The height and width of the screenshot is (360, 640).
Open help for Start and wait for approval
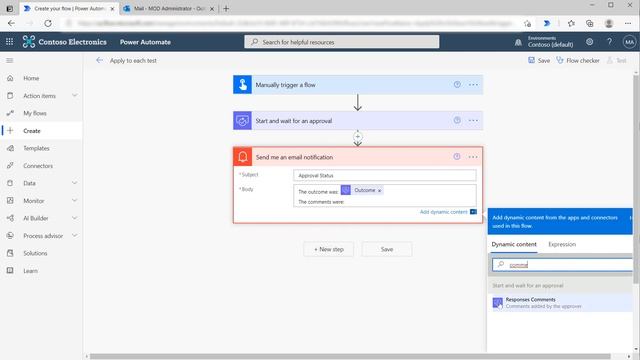click(457, 120)
